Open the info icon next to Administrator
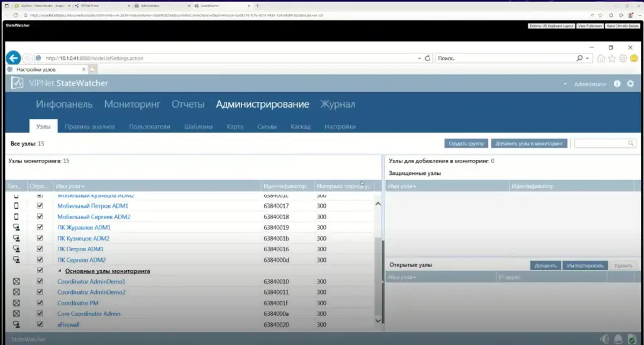The height and width of the screenshot is (345, 644). (x=617, y=84)
